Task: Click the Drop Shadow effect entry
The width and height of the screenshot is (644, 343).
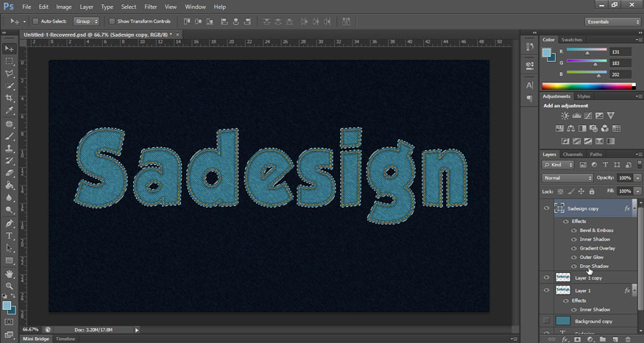Action: 594,266
